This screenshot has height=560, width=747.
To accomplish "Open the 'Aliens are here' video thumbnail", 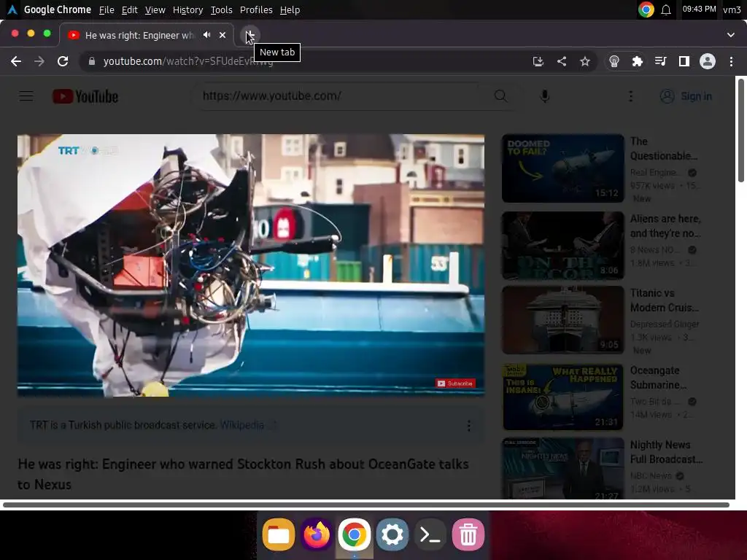I will 562,246.
